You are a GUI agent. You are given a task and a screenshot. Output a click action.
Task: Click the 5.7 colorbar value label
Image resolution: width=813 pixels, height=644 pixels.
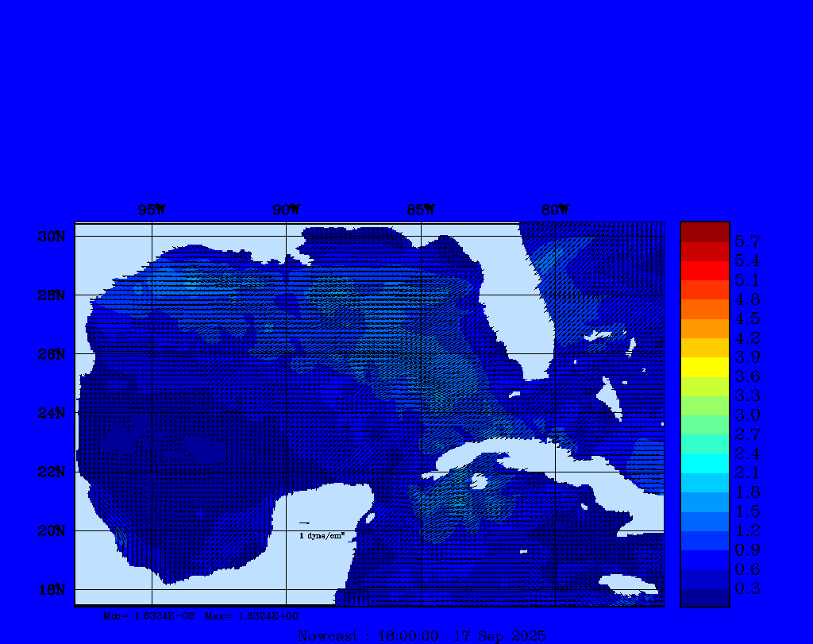coord(747,241)
